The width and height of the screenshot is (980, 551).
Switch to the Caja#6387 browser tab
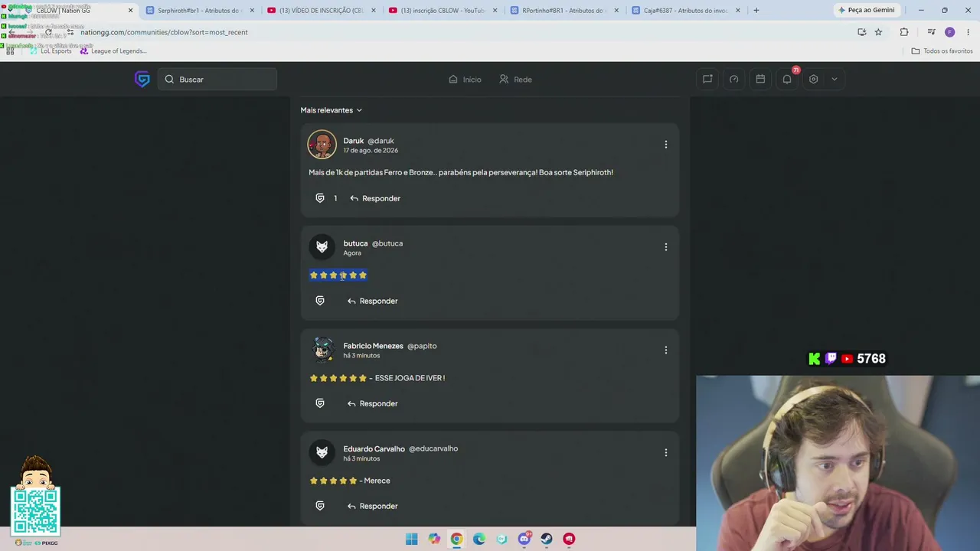click(x=685, y=11)
